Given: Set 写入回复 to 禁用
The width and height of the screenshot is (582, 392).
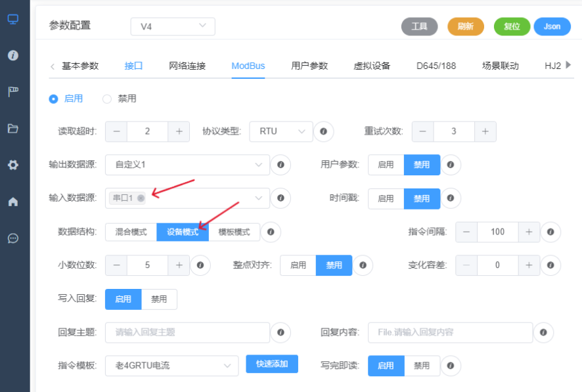Looking at the screenshot, I should tap(159, 299).
